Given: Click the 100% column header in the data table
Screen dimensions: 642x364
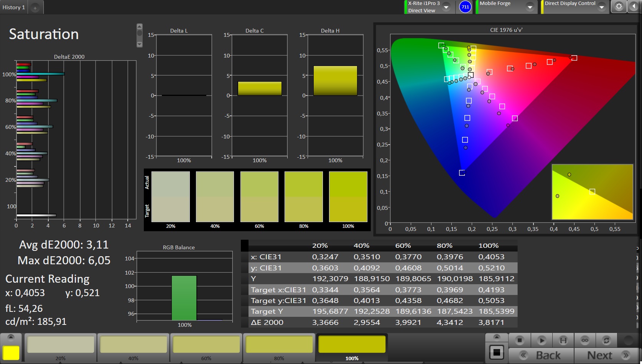Looking at the screenshot, I should (x=488, y=245).
